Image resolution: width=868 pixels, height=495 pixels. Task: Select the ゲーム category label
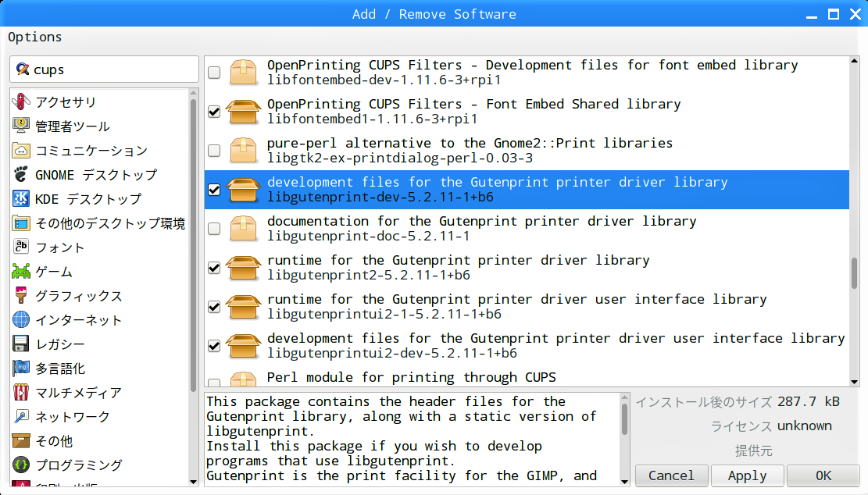click(x=54, y=272)
